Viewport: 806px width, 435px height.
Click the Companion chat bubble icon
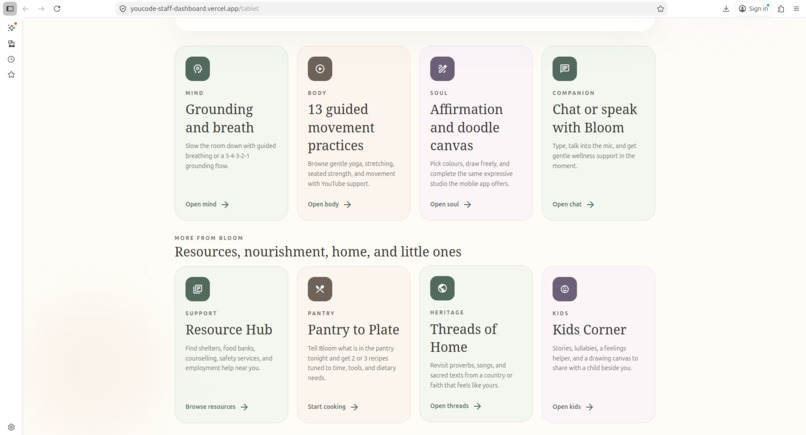(x=564, y=69)
